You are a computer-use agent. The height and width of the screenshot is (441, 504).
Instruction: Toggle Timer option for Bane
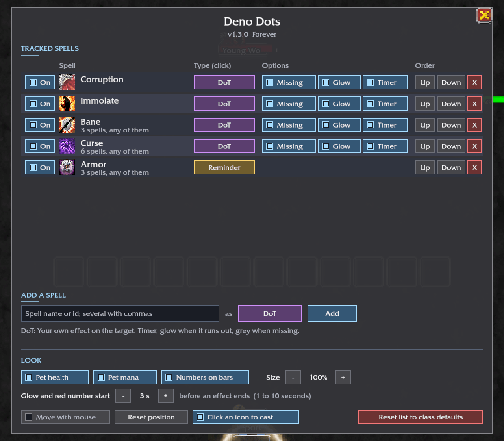(385, 125)
